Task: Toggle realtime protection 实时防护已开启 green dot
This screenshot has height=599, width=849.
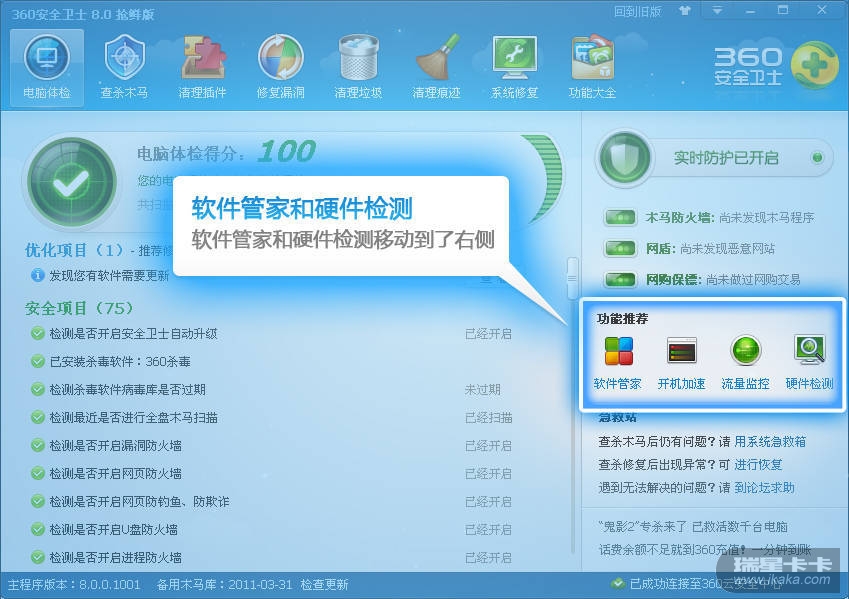Action: coord(818,158)
